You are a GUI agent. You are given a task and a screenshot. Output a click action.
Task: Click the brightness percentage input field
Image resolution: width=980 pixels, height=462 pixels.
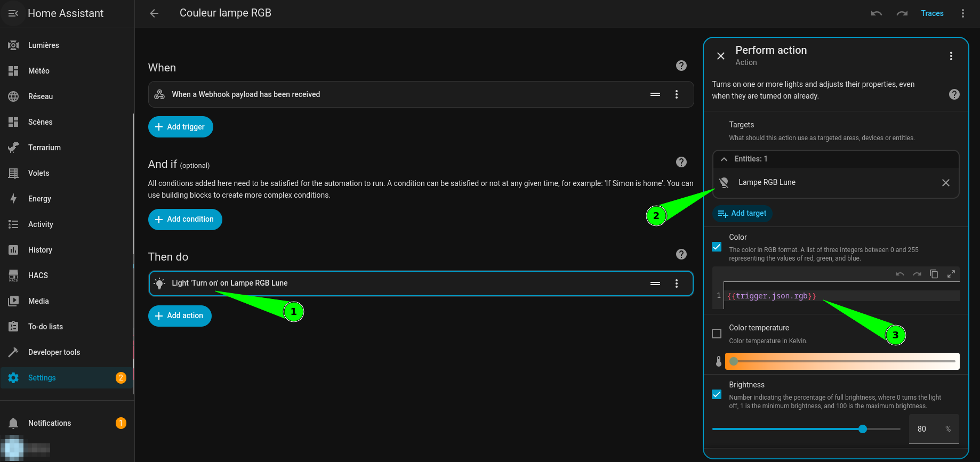click(x=925, y=429)
